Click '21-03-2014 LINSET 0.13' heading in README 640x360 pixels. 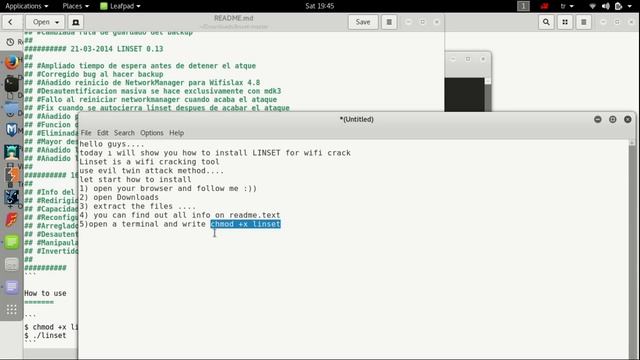click(116, 49)
